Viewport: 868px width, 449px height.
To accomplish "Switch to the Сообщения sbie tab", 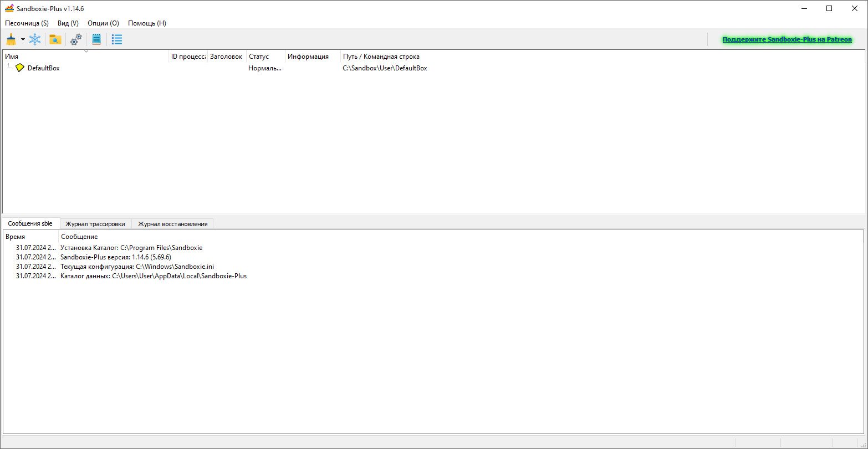I will point(30,223).
